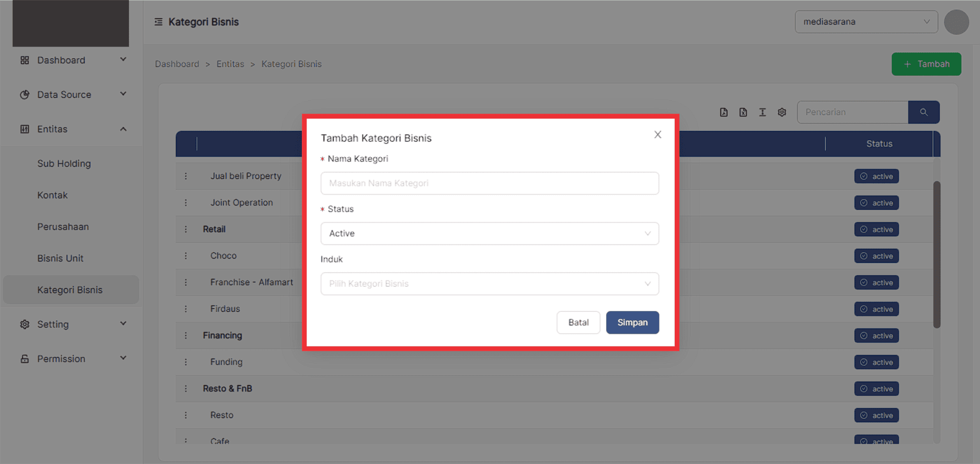Click the export to Excel icon
Viewport: 980px width, 464px height.
(743, 112)
